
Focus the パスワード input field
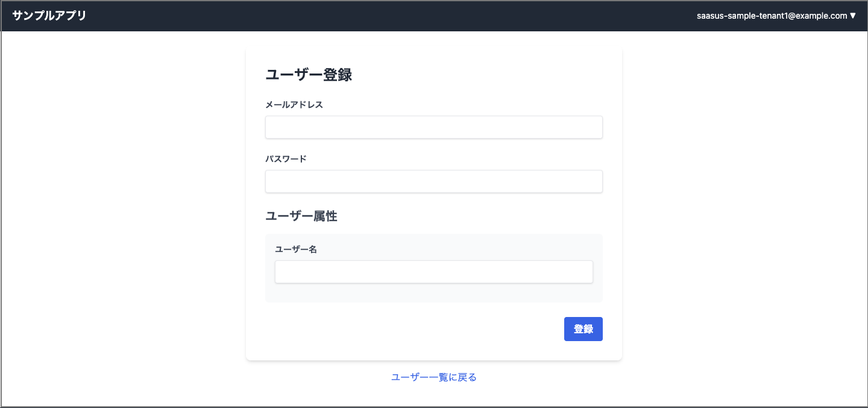[x=433, y=181]
